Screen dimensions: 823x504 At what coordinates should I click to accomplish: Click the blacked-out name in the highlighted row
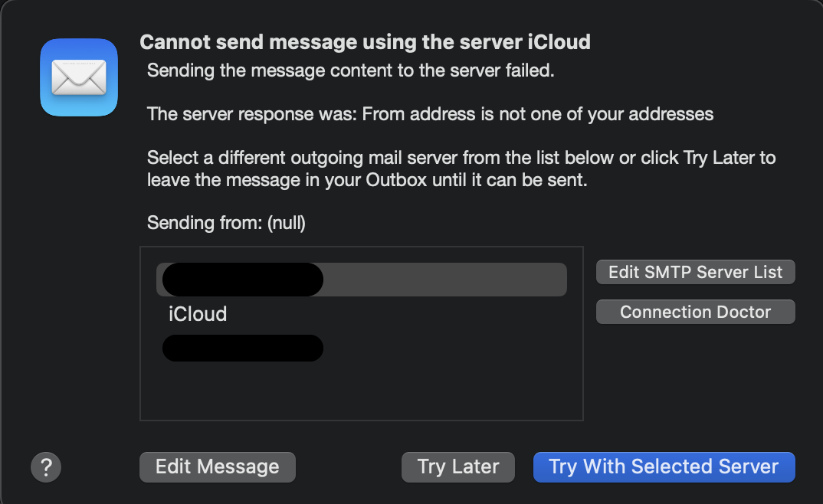coord(242,280)
